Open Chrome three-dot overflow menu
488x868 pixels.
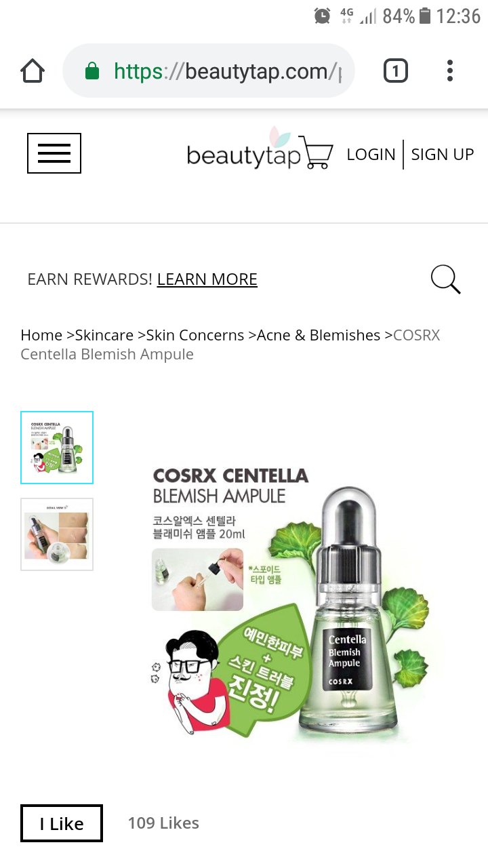coord(450,71)
